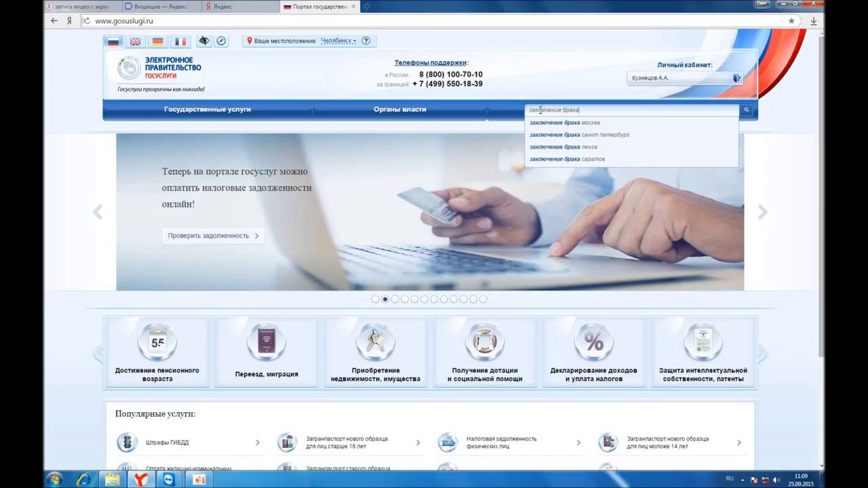
Task: Switch site language to French flag
Action: pos(180,41)
